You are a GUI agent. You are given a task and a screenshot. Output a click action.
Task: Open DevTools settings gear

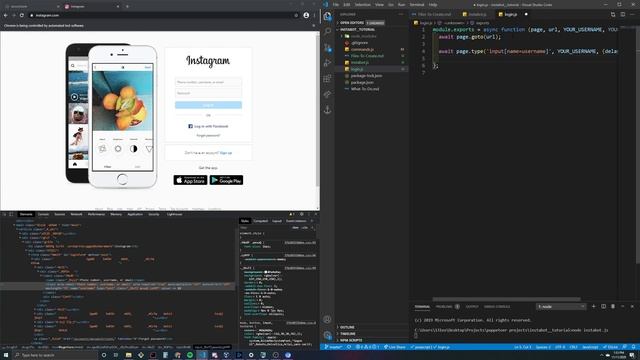302,214
